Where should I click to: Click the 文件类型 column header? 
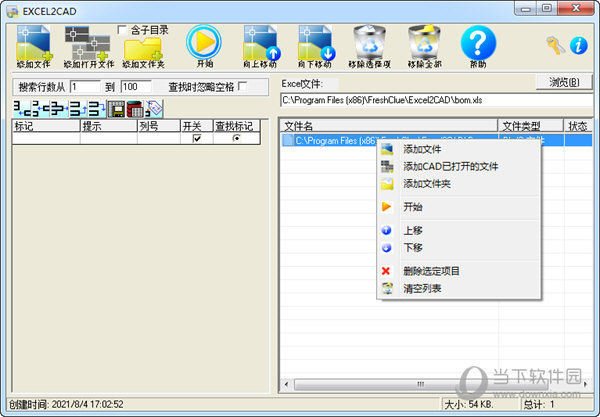[530, 126]
